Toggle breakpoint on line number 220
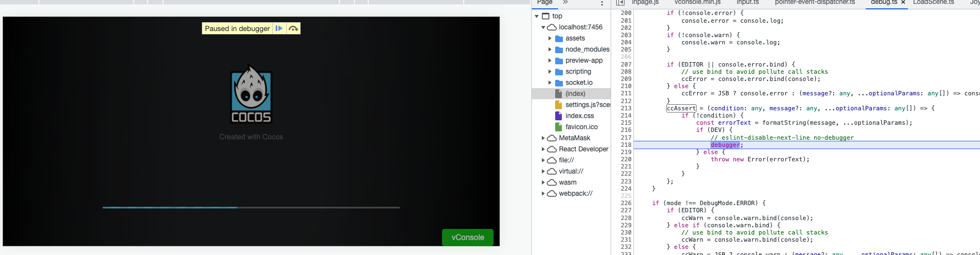The width and height of the screenshot is (980, 255). pos(626,159)
